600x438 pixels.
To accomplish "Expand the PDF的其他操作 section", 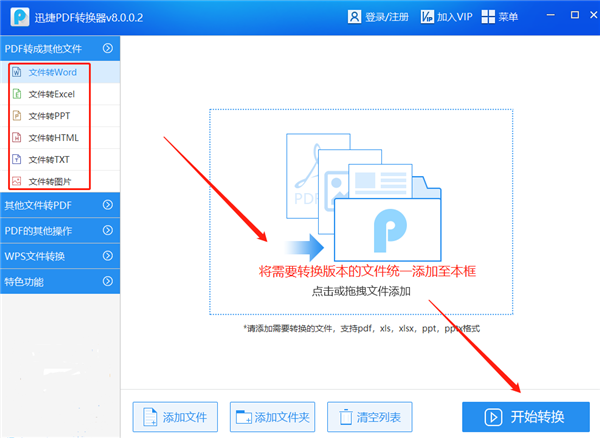I will click(x=60, y=231).
